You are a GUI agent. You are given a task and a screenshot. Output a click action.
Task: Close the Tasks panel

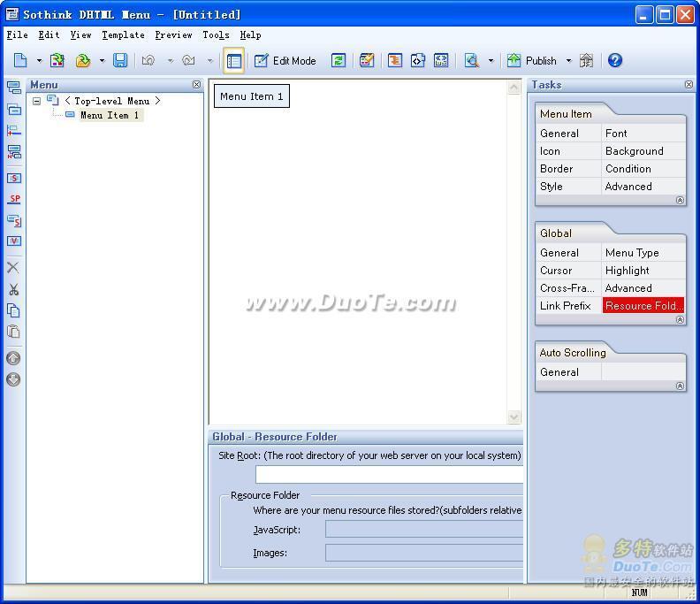pos(689,84)
